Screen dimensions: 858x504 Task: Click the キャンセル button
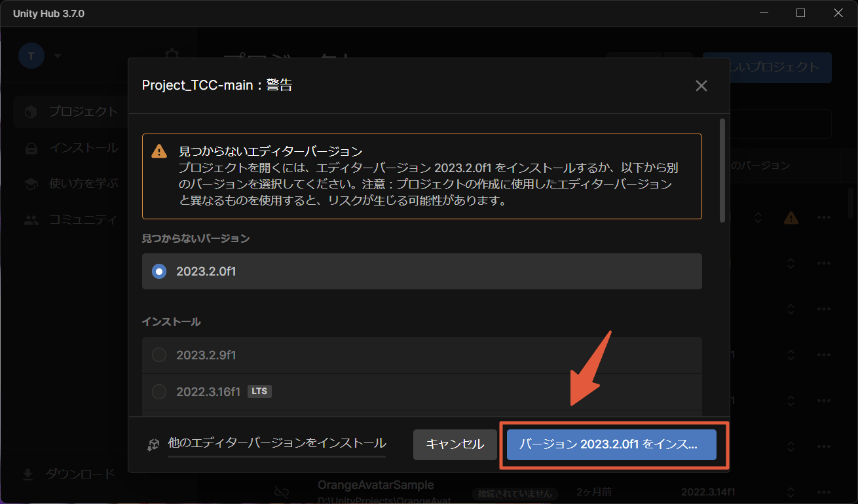[x=455, y=444]
